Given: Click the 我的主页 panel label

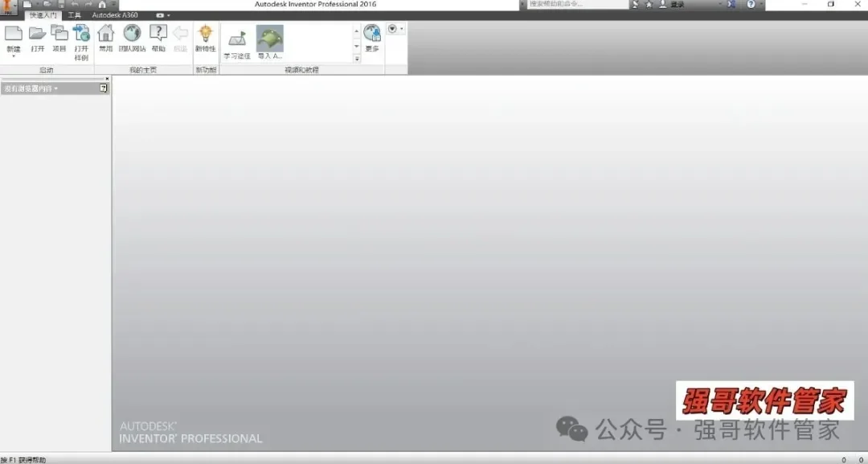Looking at the screenshot, I should coord(143,70).
